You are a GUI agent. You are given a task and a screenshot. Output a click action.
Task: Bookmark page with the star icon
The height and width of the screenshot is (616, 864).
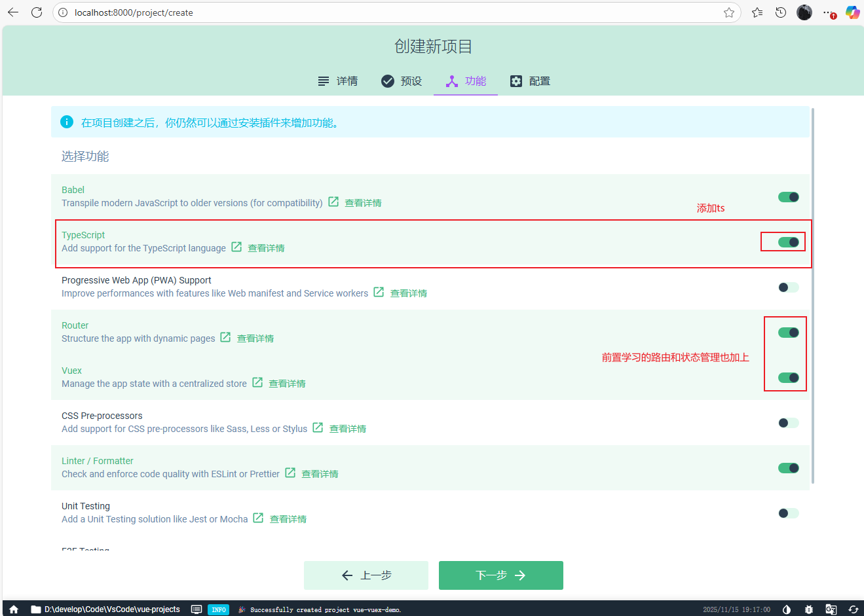(729, 12)
